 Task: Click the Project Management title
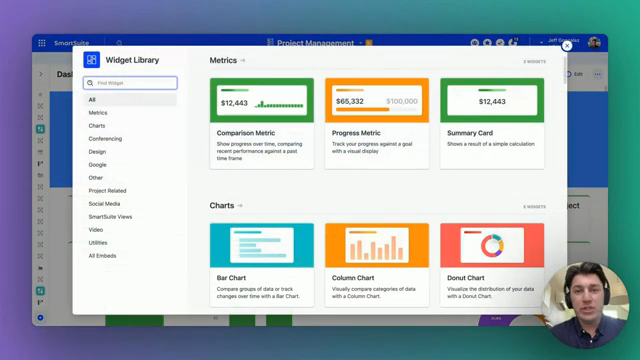[x=316, y=43]
